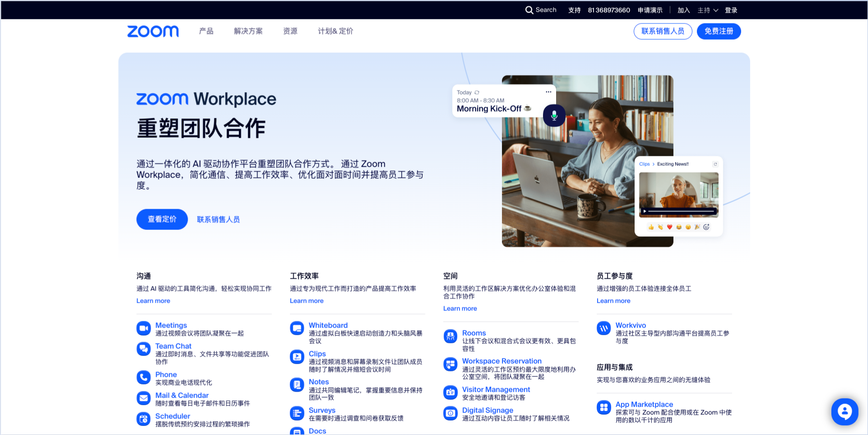Open the Visitor Management link
Viewport: 868px width, 435px height.
click(496, 389)
